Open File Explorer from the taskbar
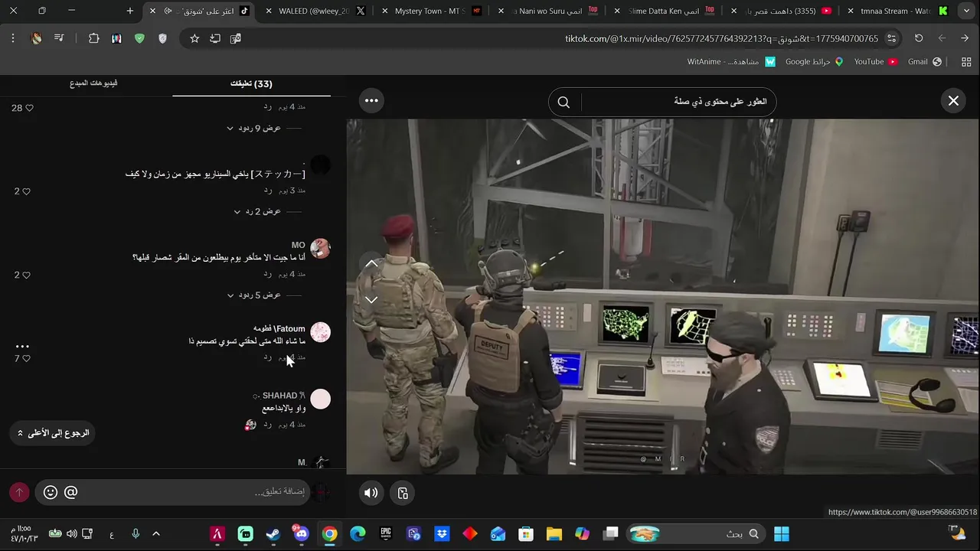Image resolution: width=980 pixels, height=551 pixels. coord(554,533)
